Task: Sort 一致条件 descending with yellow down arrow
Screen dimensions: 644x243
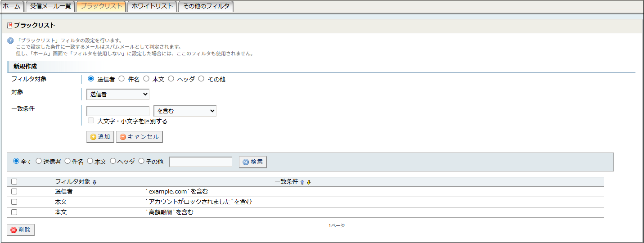Action: pos(309,182)
